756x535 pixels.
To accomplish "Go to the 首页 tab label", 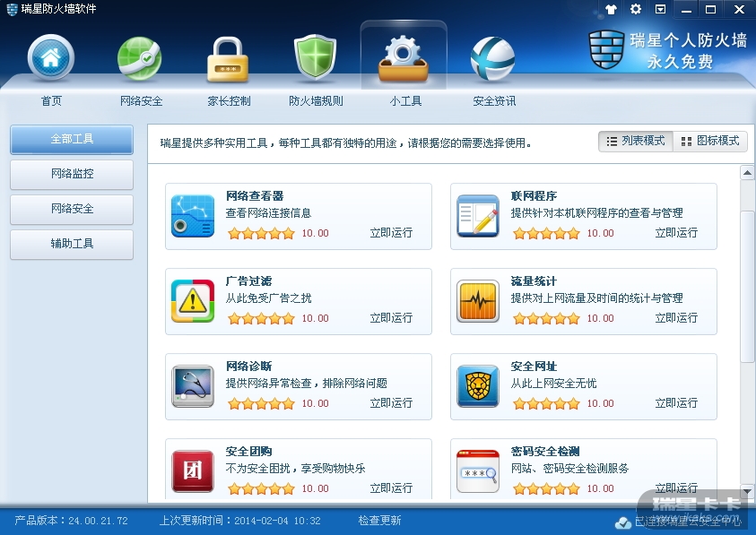I will [x=51, y=101].
